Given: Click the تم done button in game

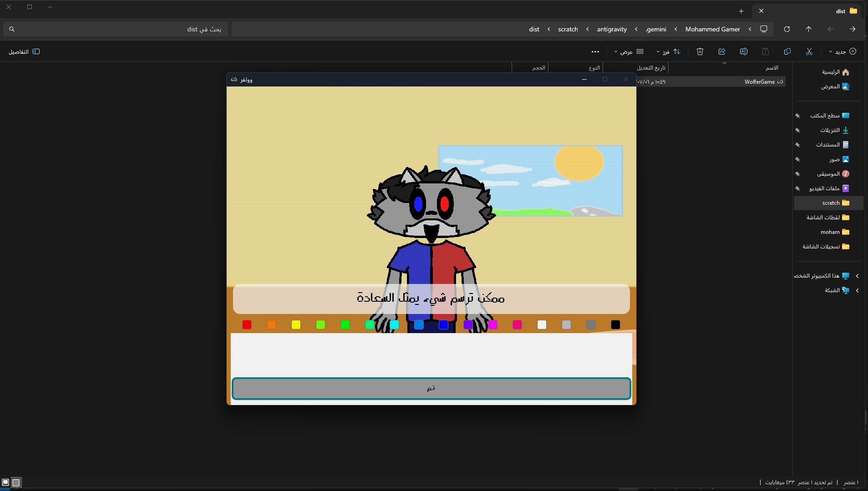Looking at the screenshot, I should (431, 388).
